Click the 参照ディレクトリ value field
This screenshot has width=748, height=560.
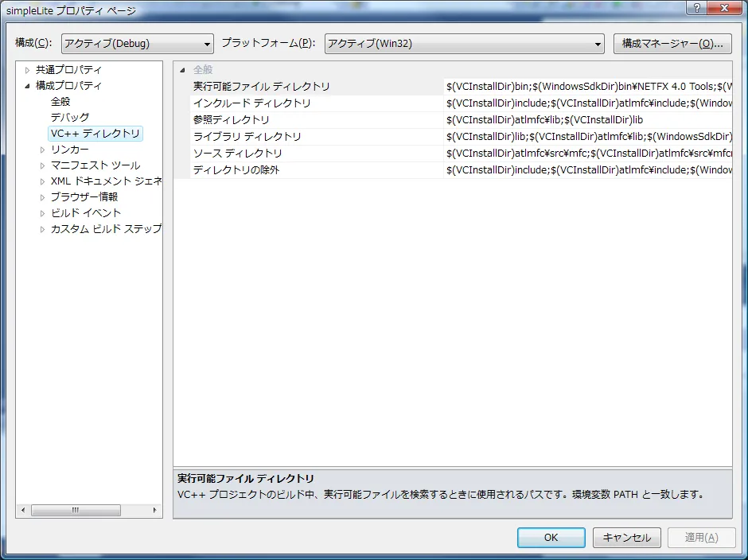point(588,120)
